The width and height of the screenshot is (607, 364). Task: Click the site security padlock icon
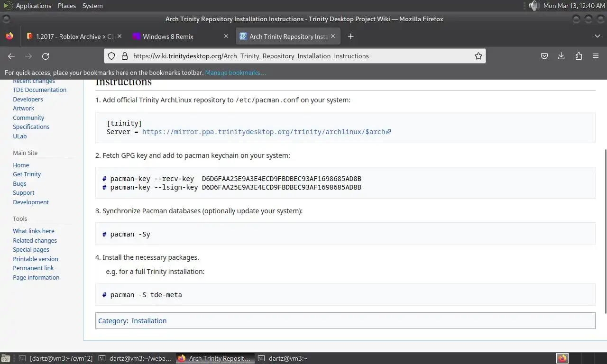pyautogui.click(x=125, y=56)
